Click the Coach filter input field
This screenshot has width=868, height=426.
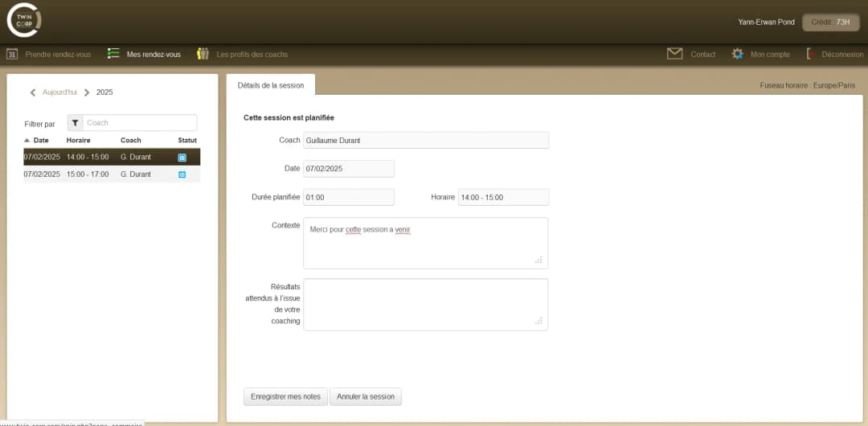tap(139, 123)
